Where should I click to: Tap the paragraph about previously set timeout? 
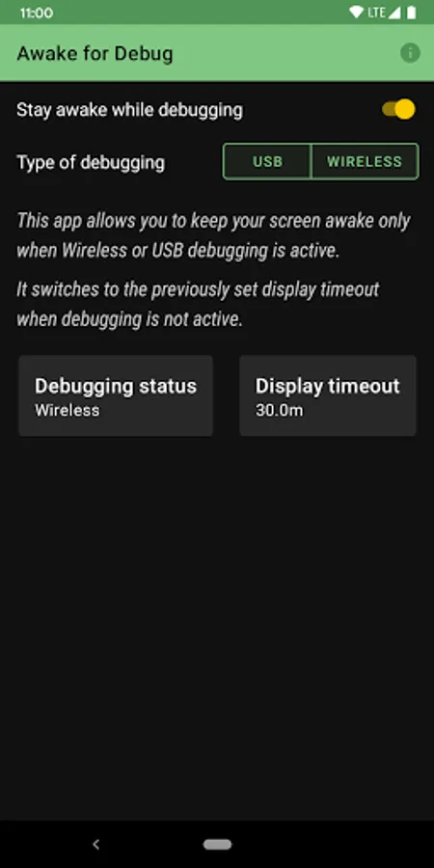[x=198, y=304]
